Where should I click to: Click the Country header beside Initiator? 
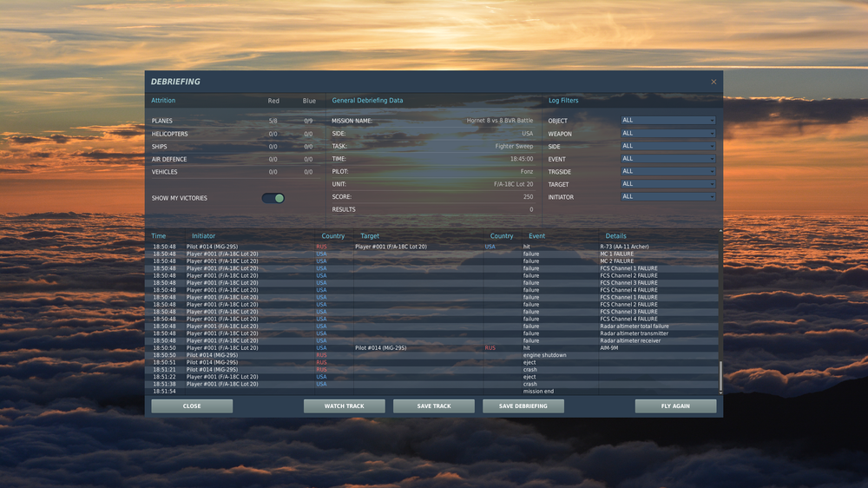[333, 236]
